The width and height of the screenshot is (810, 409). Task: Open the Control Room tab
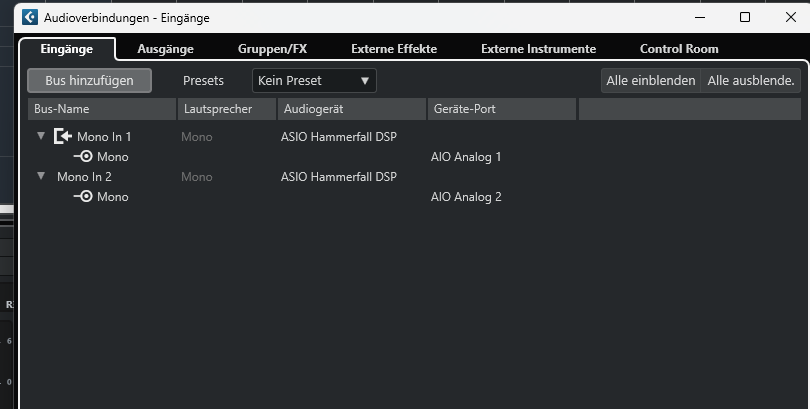pos(679,49)
